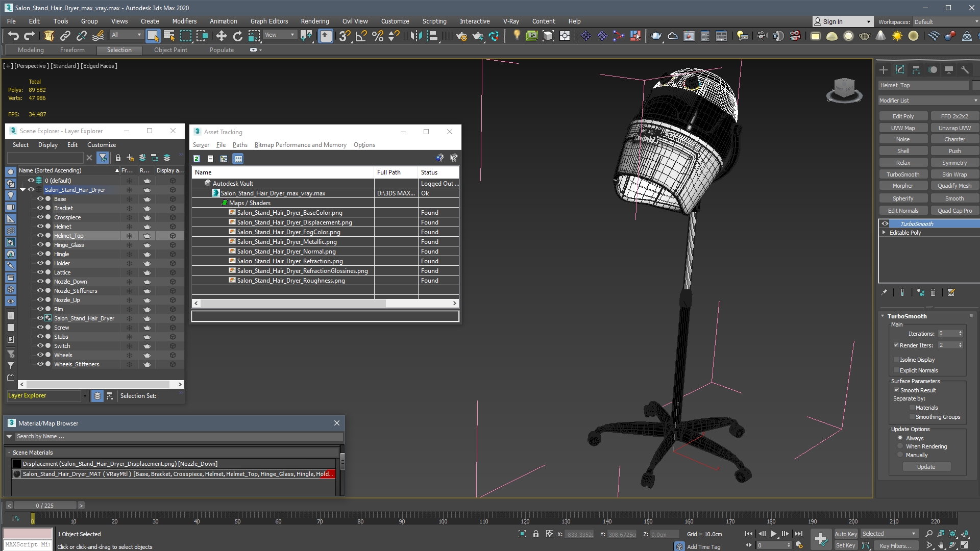Toggle Percent Snap in toolbar

coord(378,36)
